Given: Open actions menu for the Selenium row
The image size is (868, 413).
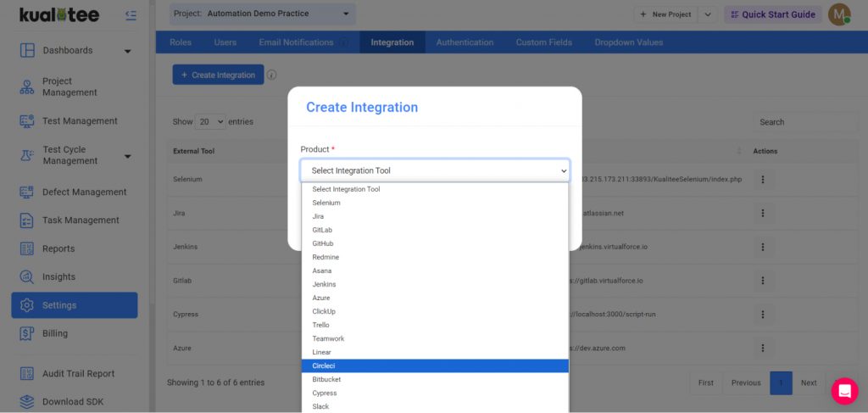Looking at the screenshot, I should coord(763,180).
